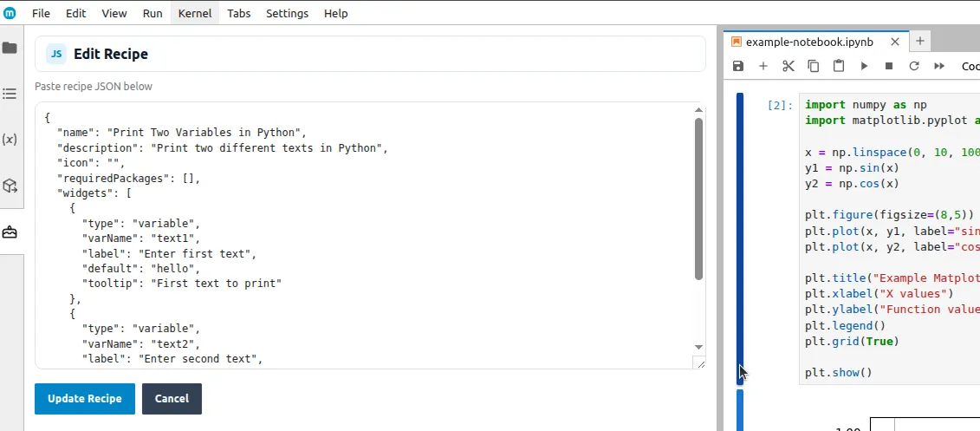
Task: Click the Edit Recipe heading
Action: pos(111,54)
